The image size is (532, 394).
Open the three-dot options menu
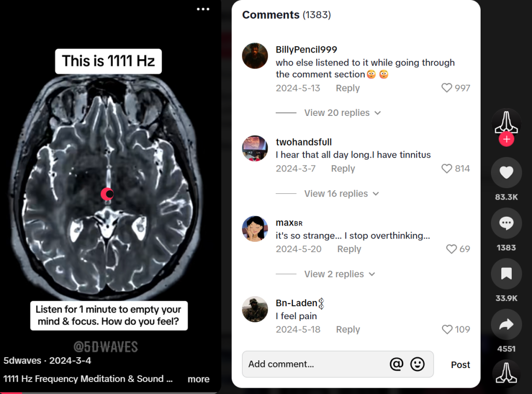[203, 9]
